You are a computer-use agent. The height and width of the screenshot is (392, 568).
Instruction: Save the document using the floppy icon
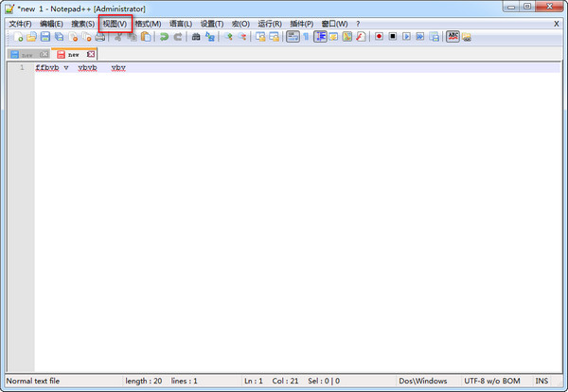45,37
